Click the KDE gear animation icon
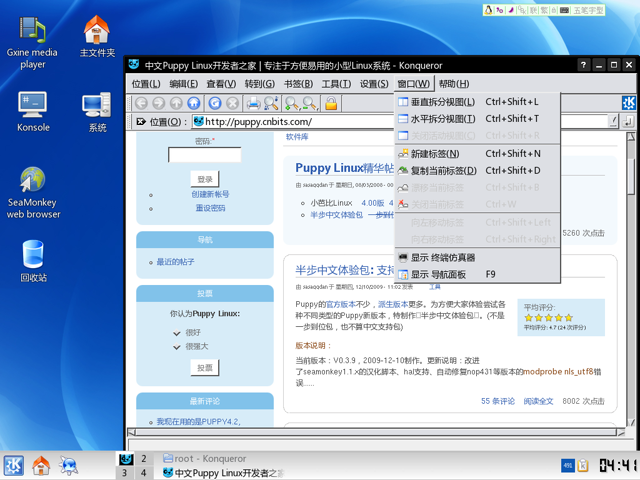This screenshot has width=640, height=480. pyautogui.click(x=629, y=103)
